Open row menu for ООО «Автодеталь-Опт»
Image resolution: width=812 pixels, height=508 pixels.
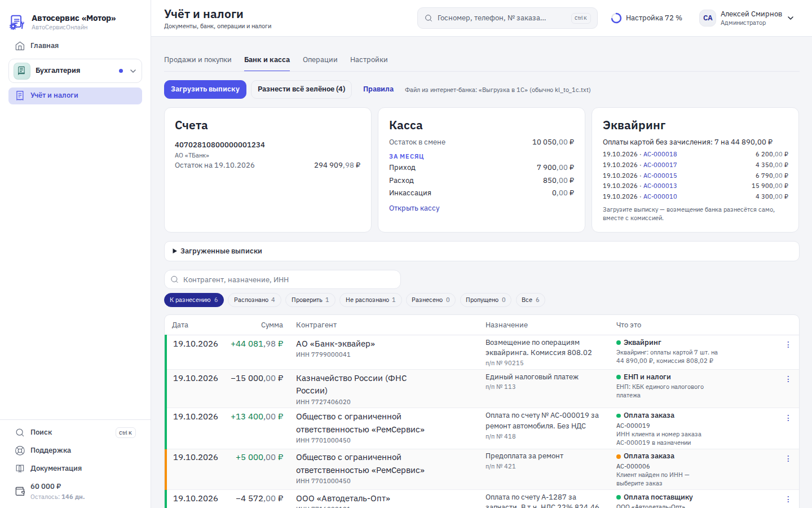pyautogui.click(x=788, y=500)
